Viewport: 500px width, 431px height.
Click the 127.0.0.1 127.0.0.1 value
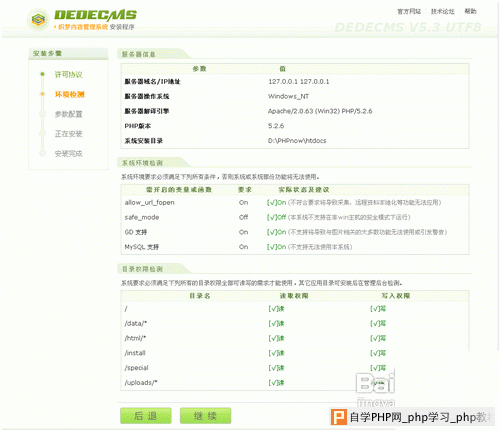click(299, 81)
